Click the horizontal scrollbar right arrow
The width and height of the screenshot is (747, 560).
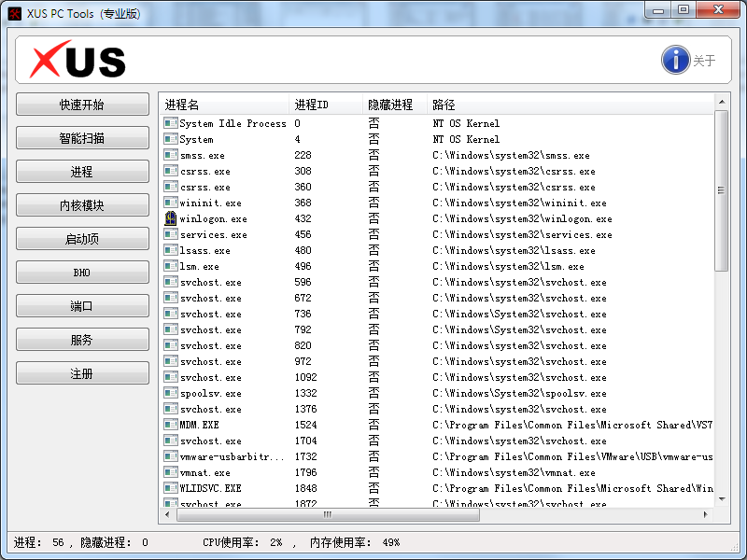(706, 515)
